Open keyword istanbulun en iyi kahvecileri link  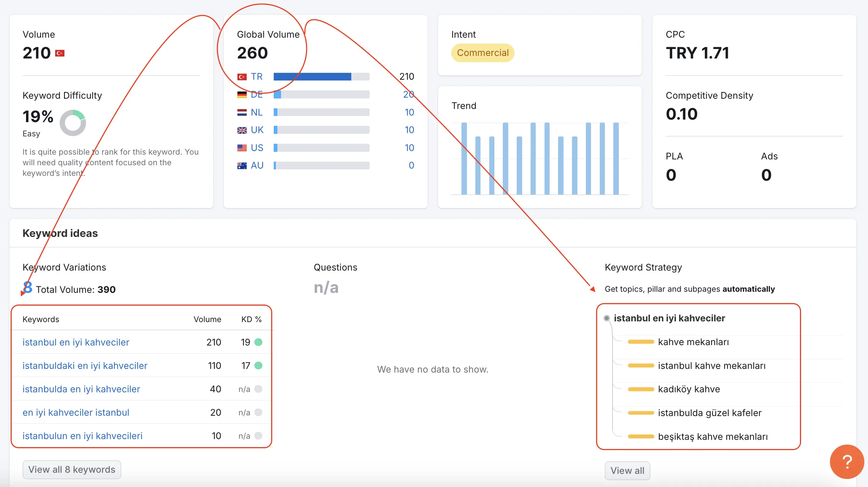click(82, 436)
